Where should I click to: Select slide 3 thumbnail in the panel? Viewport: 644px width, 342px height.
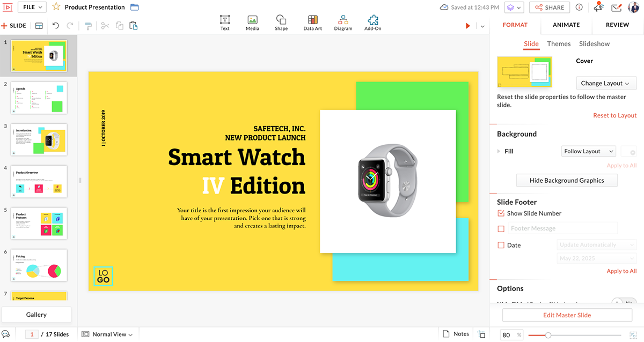pyautogui.click(x=38, y=139)
